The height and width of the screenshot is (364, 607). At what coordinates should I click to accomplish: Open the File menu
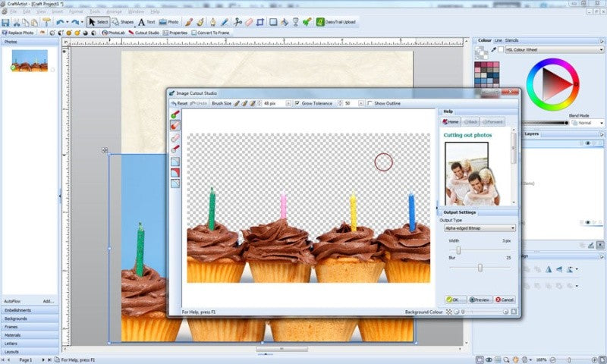(x=13, y=11)
